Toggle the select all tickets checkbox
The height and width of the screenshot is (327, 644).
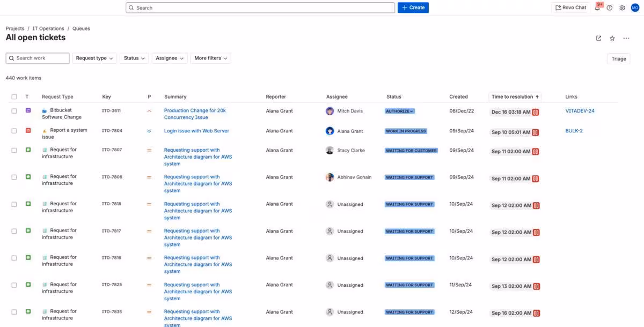14,97
